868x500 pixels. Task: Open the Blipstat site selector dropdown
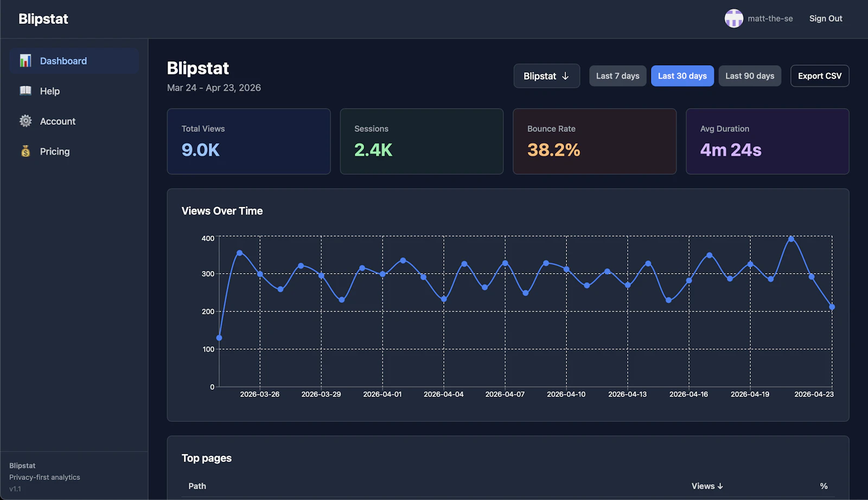546,76
